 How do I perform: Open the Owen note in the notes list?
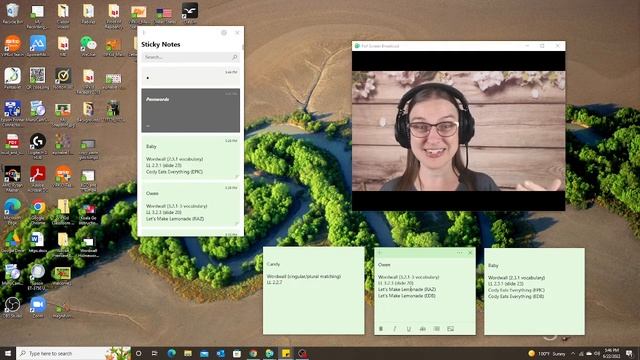pyautogui.click(x=191, y=205)
